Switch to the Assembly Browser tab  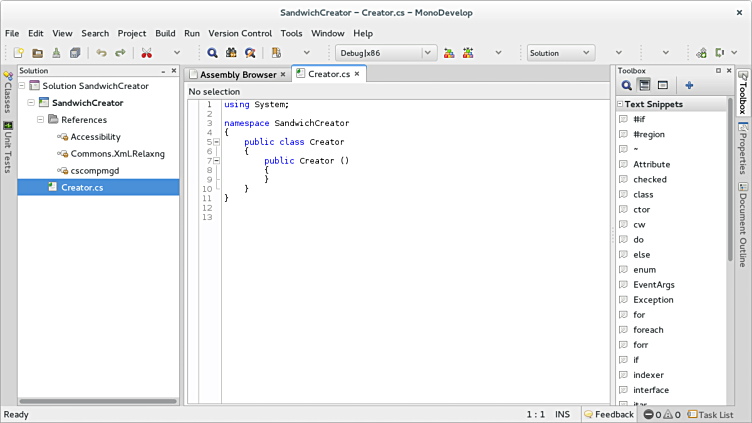coord(238,74)
